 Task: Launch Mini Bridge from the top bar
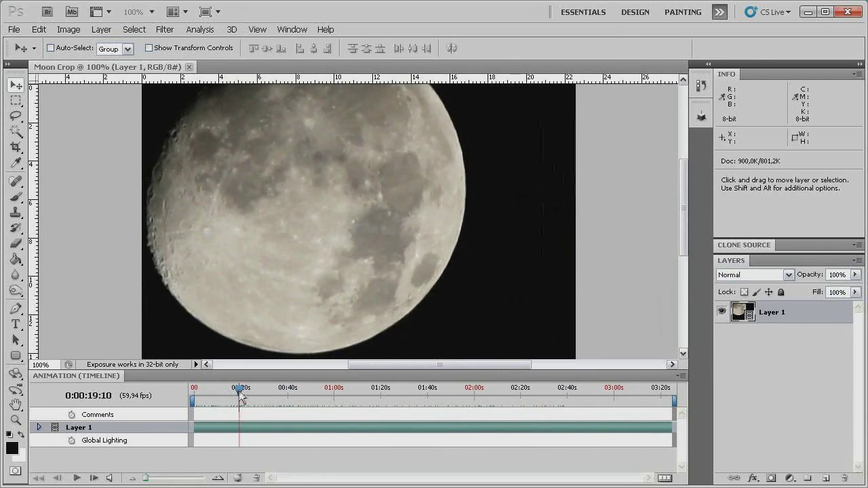coord(72,12)
